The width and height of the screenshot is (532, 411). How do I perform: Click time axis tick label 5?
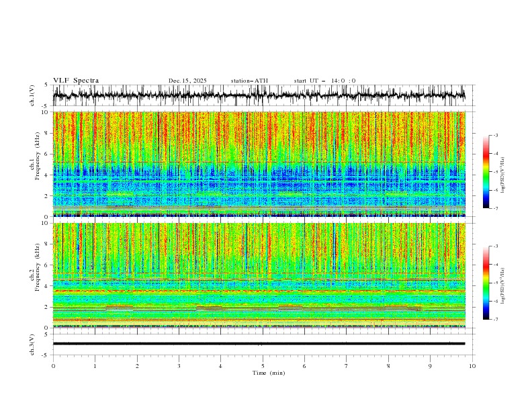pyautogui.click(x=263, y=366)
